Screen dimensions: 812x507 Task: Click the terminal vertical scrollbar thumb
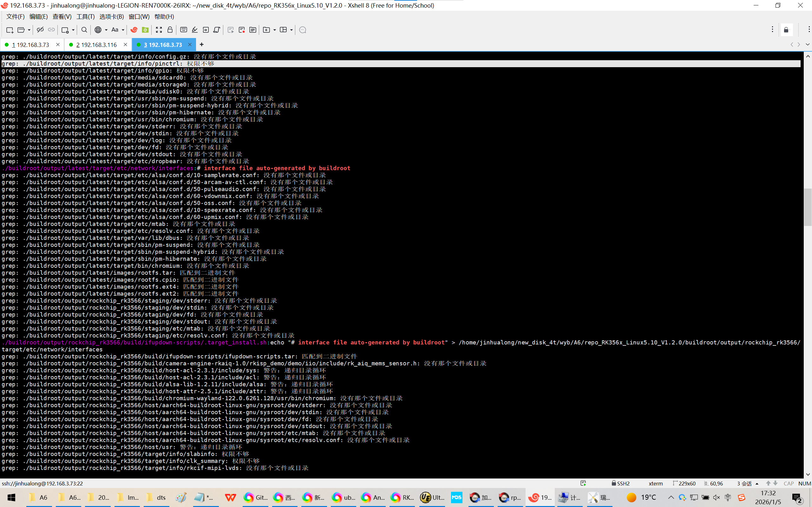808,207
